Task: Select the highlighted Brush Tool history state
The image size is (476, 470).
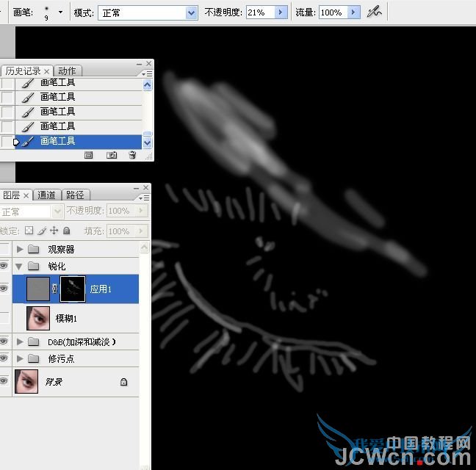Action: pyautogui.click(x=79, y=142)
